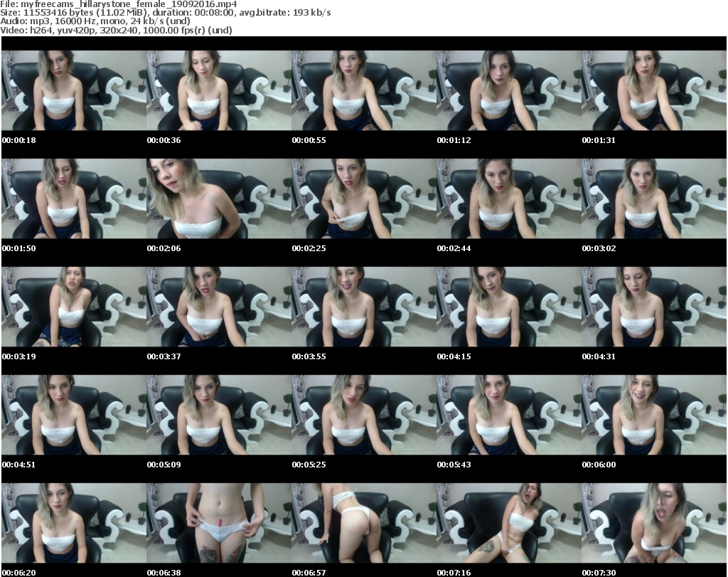Open the frame captured at 00:00:36
The height and width of the screenshot is (577, 728).
tap(219, 90)
